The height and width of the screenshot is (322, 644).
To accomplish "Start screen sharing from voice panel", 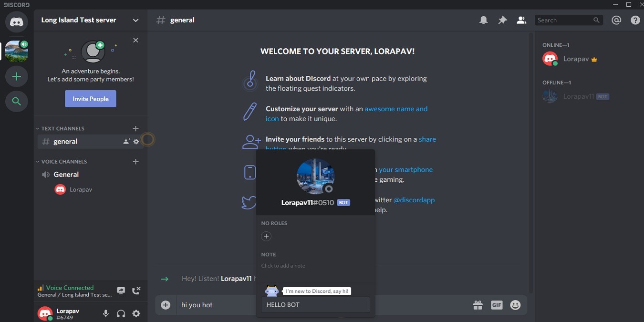I will (x=121, y=290).
